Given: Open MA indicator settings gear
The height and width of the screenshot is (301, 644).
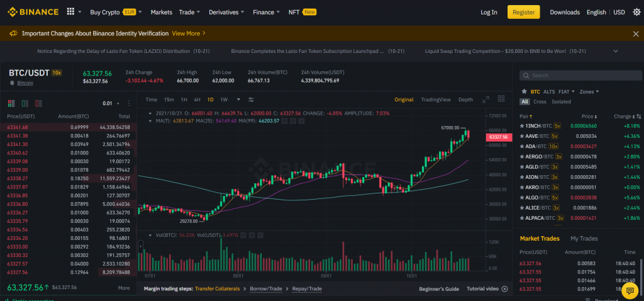Looking at the screenshot, I should [x=294, y=121].
